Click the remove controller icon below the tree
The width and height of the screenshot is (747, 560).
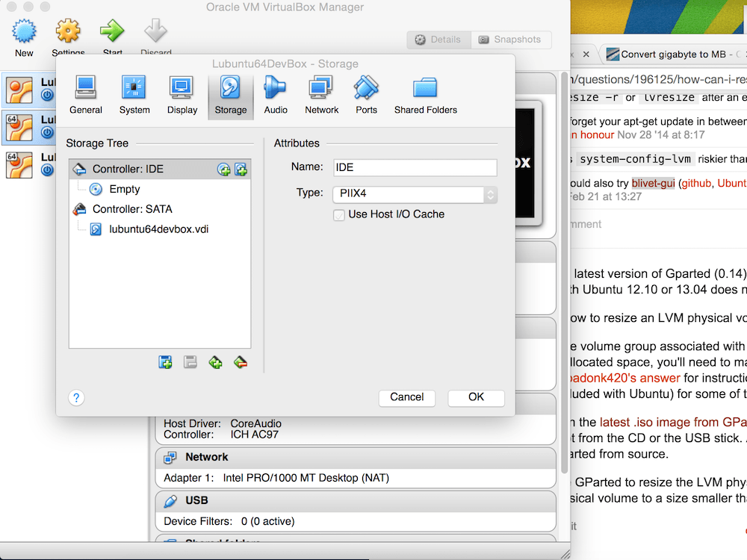[241, 362]
